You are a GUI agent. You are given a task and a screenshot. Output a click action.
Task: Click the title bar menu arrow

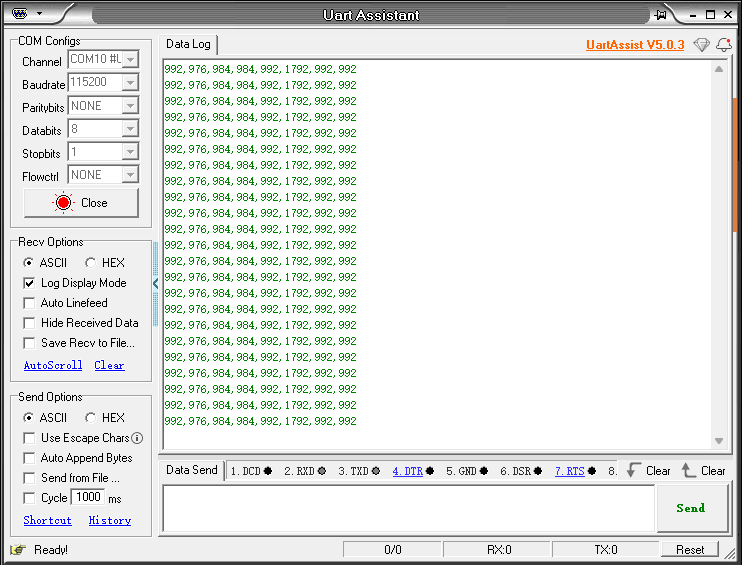tap(40, 13)
